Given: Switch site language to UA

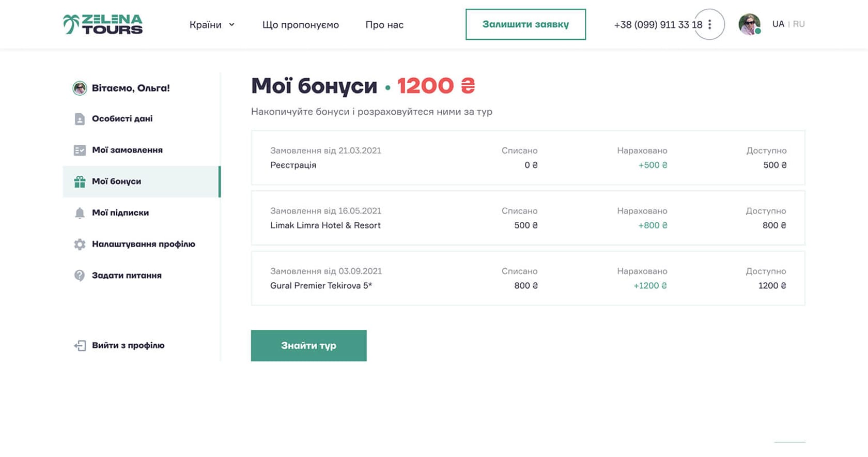Looking at the screenshot, I should click(778, 24).
